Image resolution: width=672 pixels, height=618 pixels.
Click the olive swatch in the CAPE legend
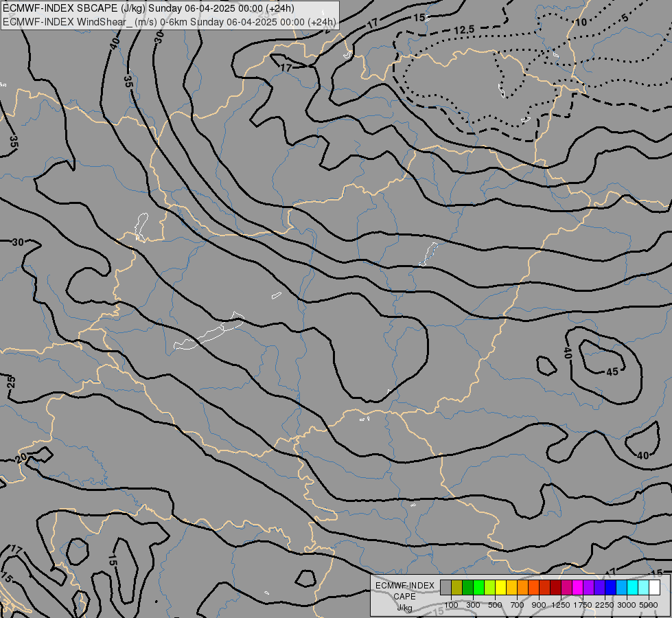click(x=457, y=587)
